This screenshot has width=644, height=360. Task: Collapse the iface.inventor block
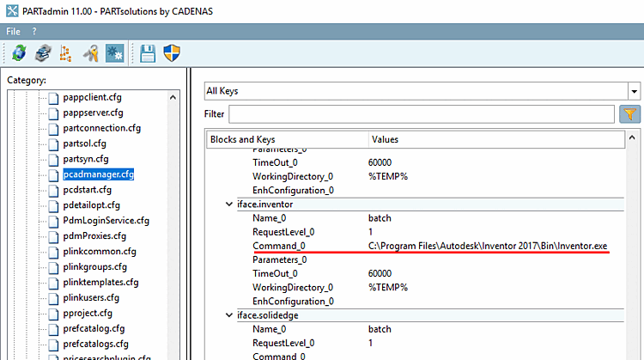point(228,204)
